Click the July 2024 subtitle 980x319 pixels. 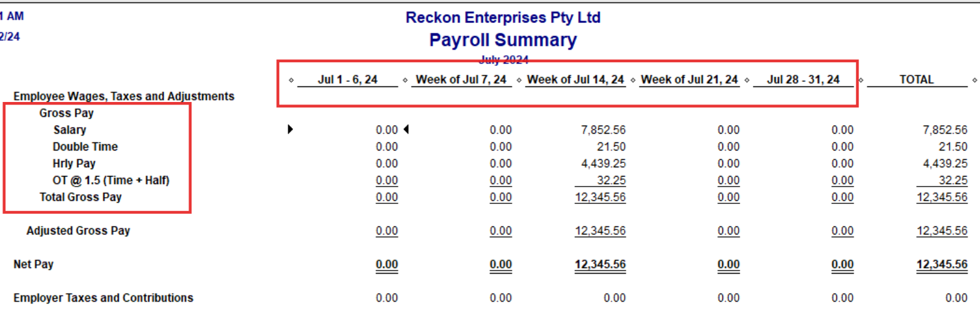pyautogui.click(x=503, y=60)
